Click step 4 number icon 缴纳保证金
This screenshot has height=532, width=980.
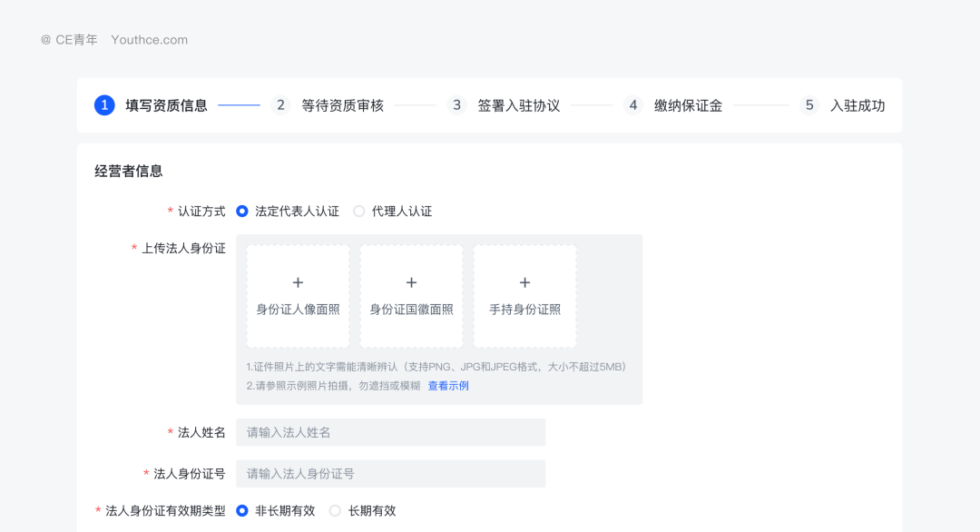(633, 105)
